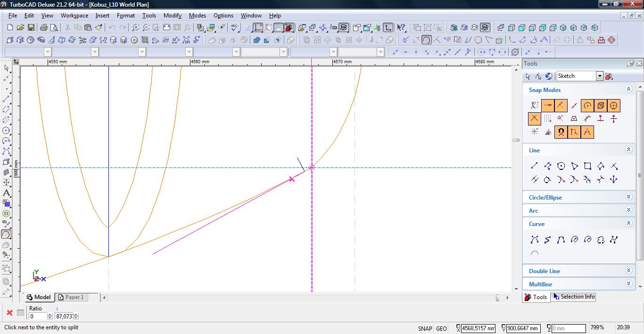The height and width of the screenshot is (334, 644).
Task: Select the Bezier curve tool in Curve palette
Action: click(x=561, y=240)
